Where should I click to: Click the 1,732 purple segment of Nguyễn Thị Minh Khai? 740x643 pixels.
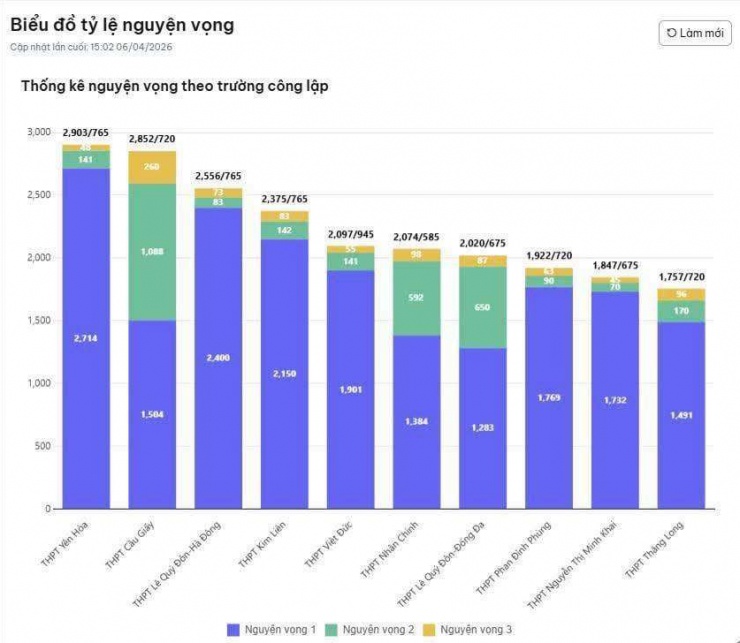[x=614, y=400]
